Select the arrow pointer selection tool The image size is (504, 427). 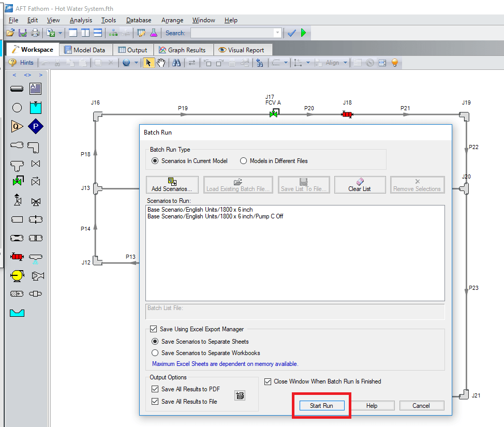pyautogui.click(x=148, y=63)
